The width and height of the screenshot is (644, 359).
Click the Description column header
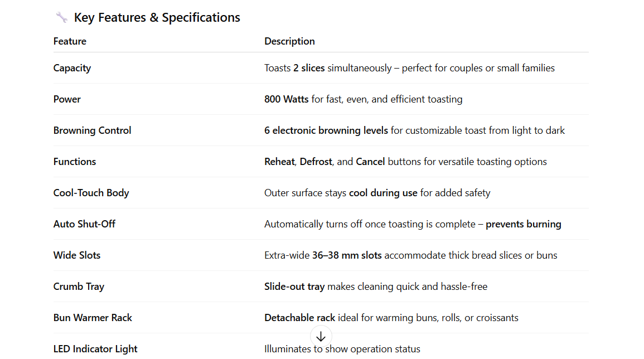(289, 41)
